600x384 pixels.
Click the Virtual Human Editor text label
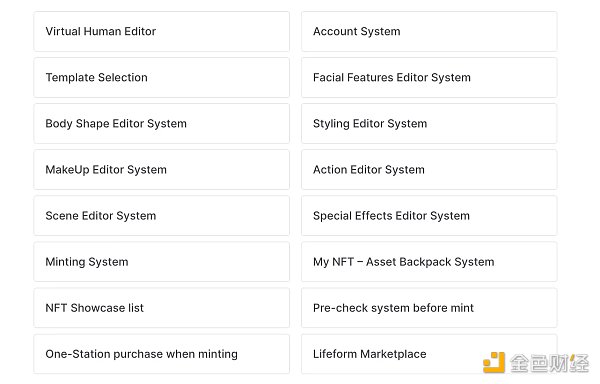click(101, 31)
